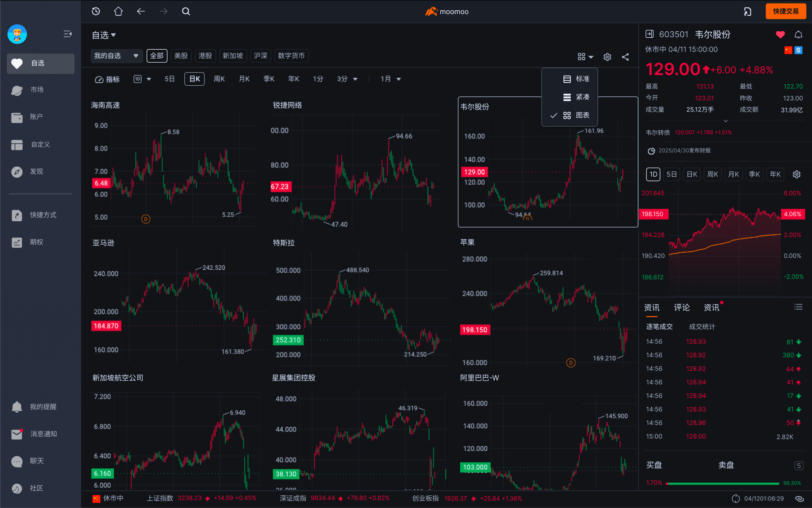Open the top-bar rotate/switch icon
The image size is (812, 508).
pos(747,12)
